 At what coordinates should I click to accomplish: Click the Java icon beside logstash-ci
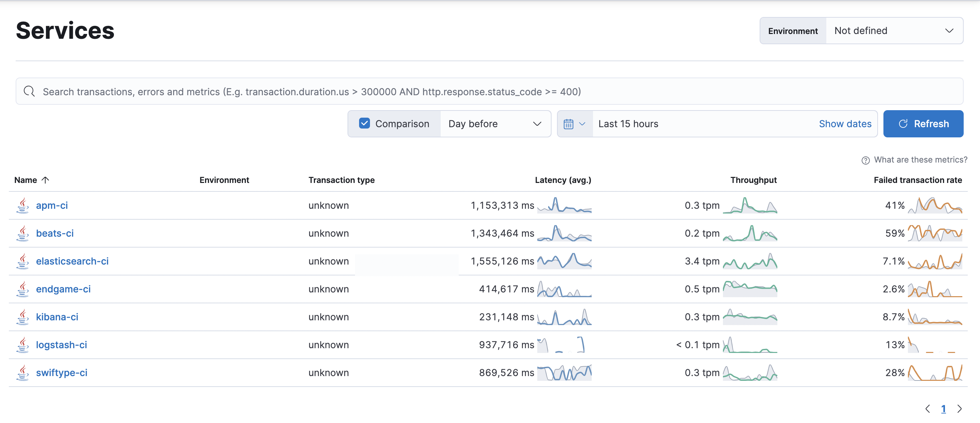click(22, 345)
